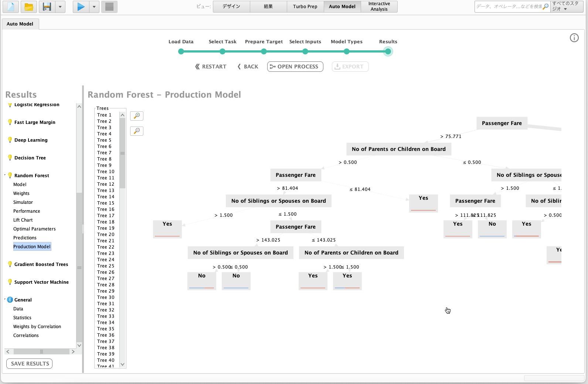Image resolution: width=588 pixels, height=384 pixels.
Task: Click the EXPORT button
Action: tap(350, 67)
